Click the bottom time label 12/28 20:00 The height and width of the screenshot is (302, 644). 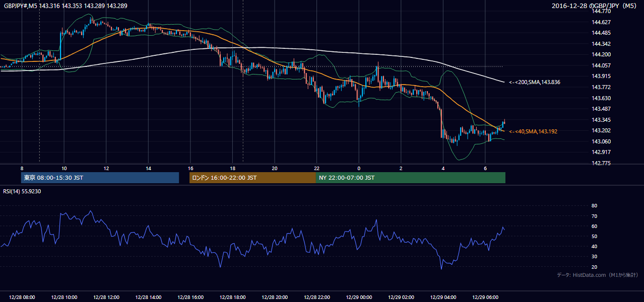(x=275, y=297)
